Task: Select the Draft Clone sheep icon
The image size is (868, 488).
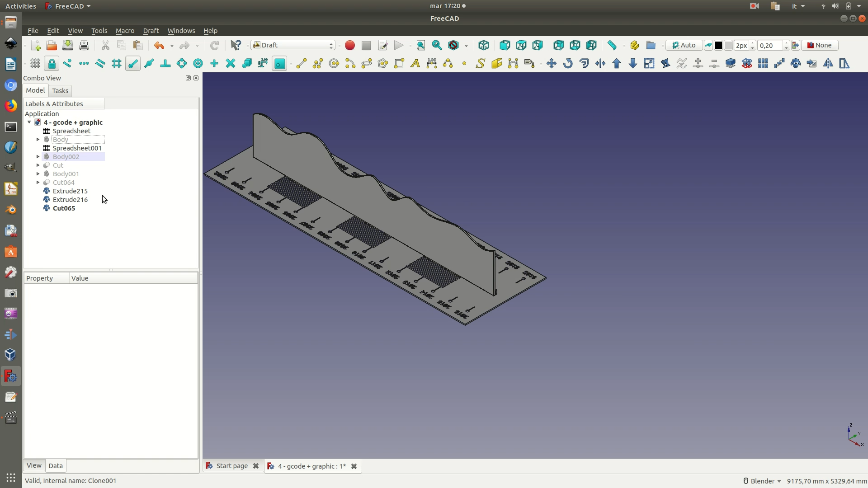Action: [x=796, y=63]
